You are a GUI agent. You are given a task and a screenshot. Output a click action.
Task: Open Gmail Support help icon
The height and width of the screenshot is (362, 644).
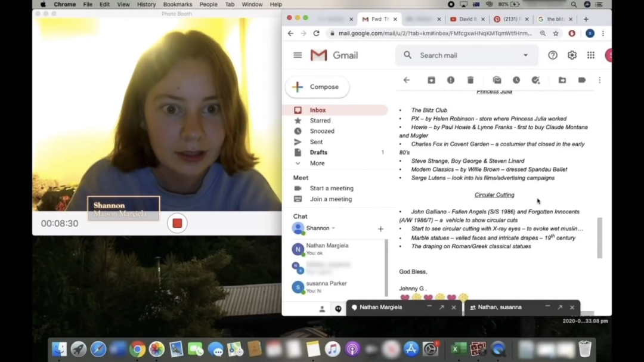pos(552,55)
